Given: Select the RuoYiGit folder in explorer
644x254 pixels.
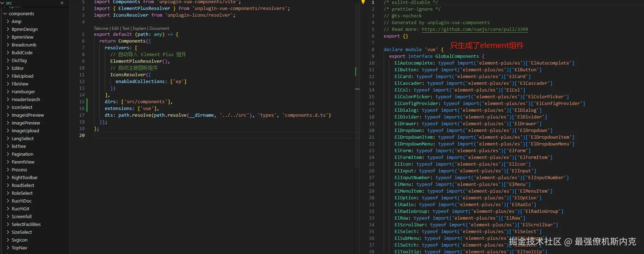Looking at the screenshot, I should [21, 209].
